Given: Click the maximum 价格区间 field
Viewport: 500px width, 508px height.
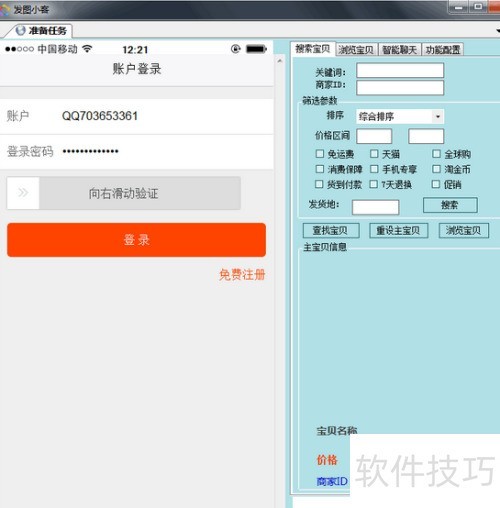Looking at the screenshot, I should [426, 136].
